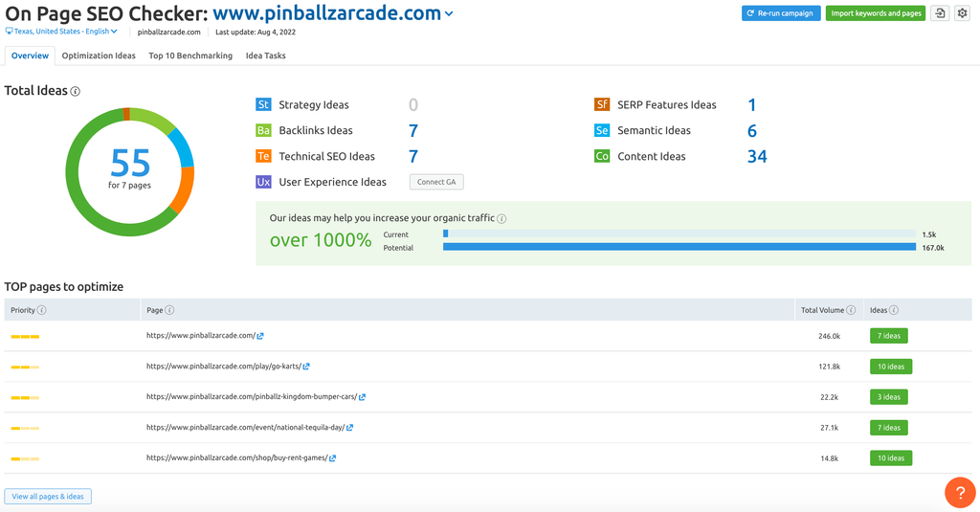
Task: Expand the www.pinballzarcade.com domain dropdown
Action: tap(449, 13)
